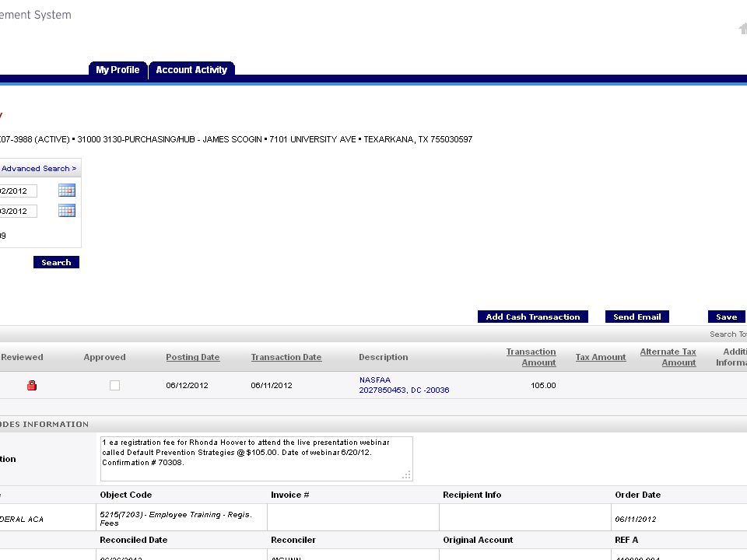Viewport: 747px width, 560px height.
Task: Sort by Transaction Amount column header
Action: [531, 357]
